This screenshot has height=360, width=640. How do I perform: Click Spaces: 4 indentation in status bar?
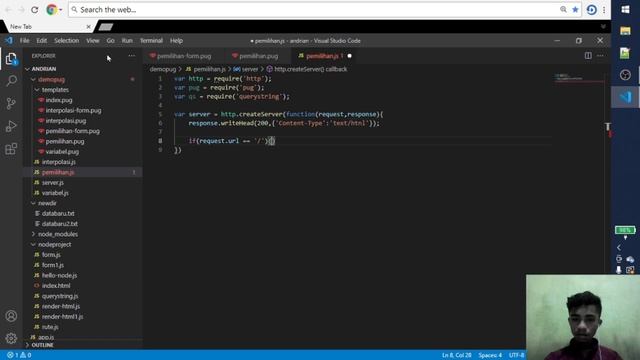click(x=490, y=355)
